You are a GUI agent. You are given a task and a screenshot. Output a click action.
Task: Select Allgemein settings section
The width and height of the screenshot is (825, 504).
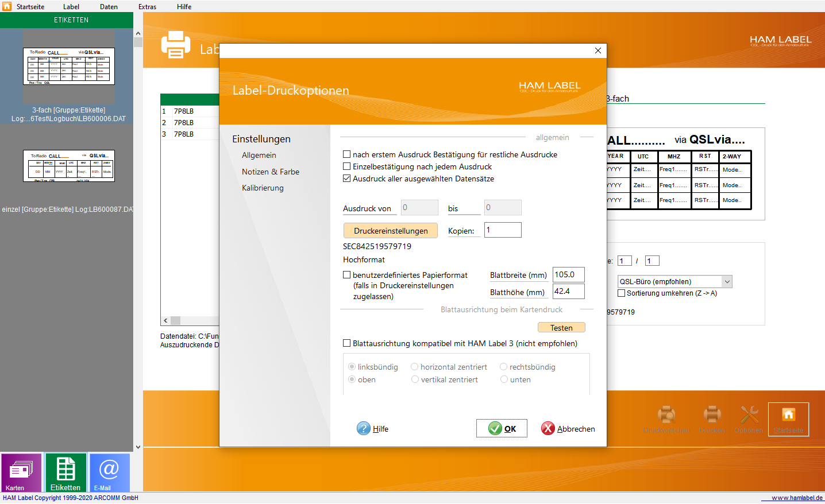tap(259, 156)
